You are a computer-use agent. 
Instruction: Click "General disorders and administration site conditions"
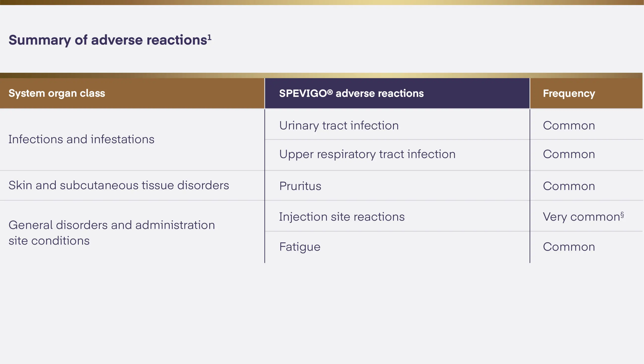click(x=112, y=233)
